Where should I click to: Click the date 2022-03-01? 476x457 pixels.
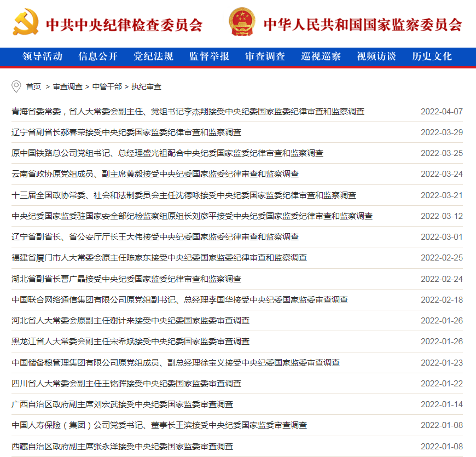[442, 237]
